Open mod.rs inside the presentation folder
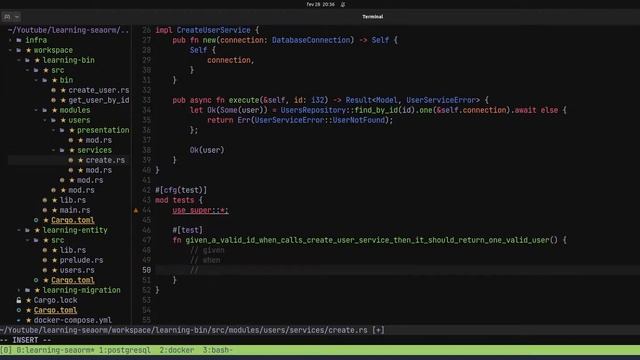The height and width of the screenshot is (360, 640). pos(99,140)
